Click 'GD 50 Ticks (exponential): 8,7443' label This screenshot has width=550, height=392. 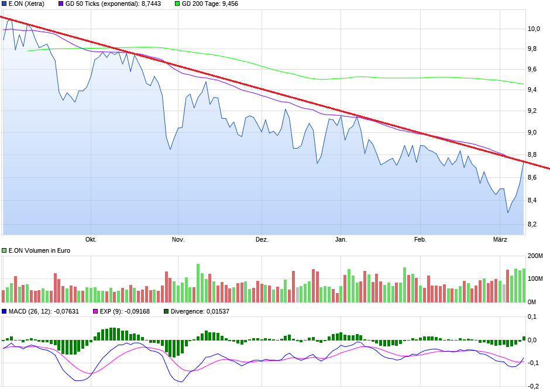click(114, 4)
